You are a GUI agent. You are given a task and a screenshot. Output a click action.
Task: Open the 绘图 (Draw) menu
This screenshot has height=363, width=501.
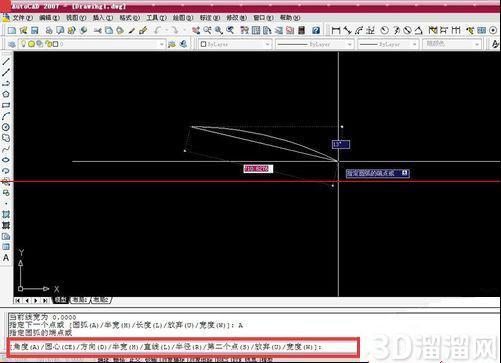[183, 18]
